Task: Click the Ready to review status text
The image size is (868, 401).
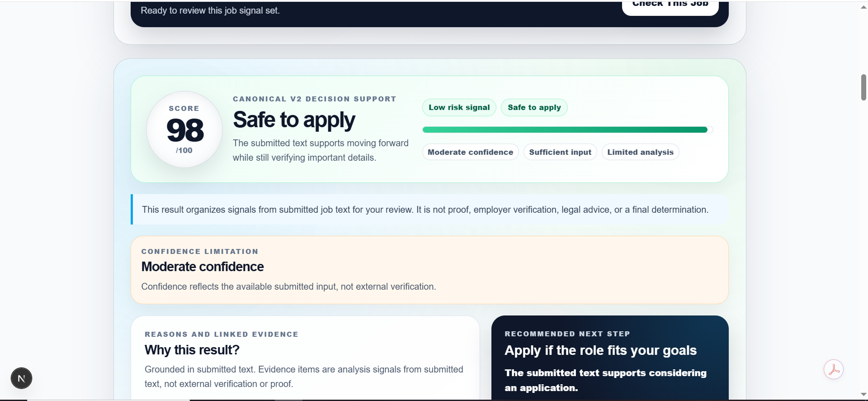Action: tap(210, 10)
